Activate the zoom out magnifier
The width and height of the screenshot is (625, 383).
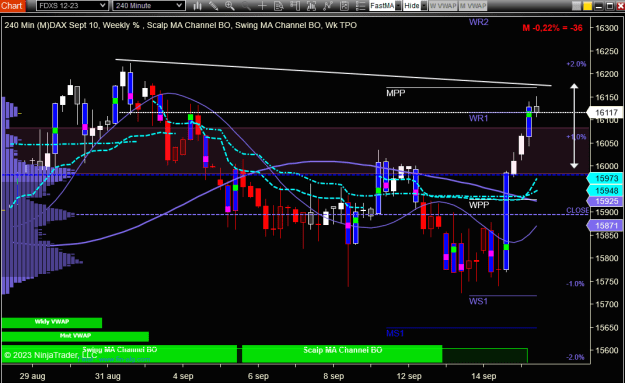point(246,6)
